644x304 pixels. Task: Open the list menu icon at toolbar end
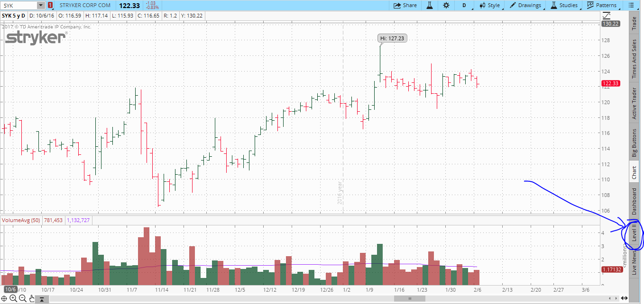[x=630, y=5]
